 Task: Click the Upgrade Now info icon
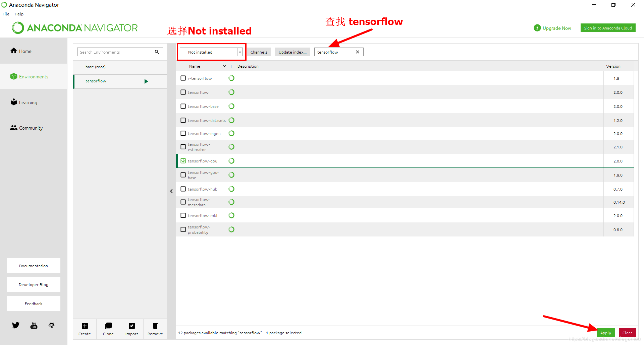click(x=537, y=28)
